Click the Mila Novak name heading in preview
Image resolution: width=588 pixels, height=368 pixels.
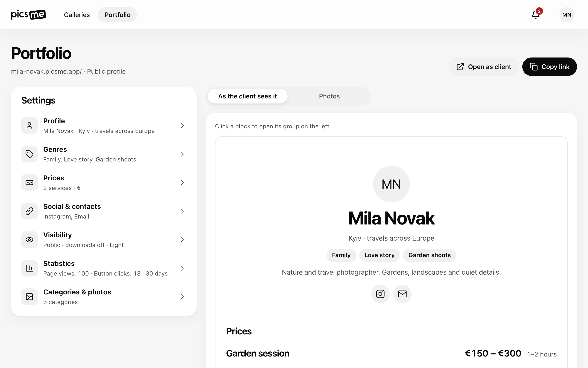(391, 218)
